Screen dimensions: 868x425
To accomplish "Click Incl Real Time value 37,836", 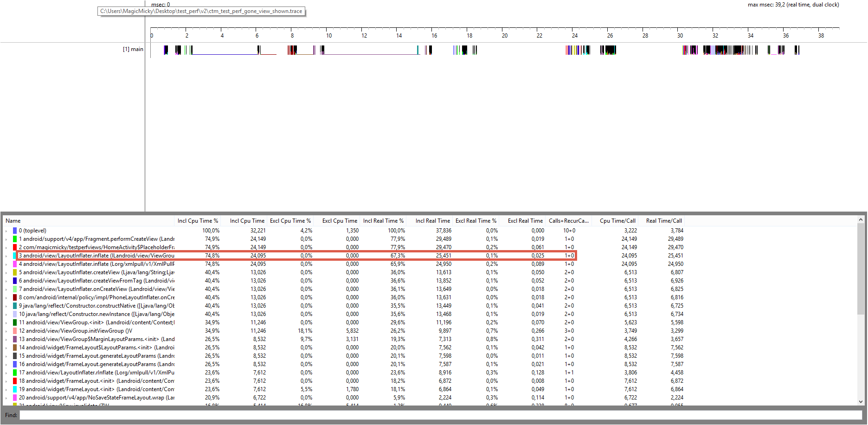I will click(444, 231).
